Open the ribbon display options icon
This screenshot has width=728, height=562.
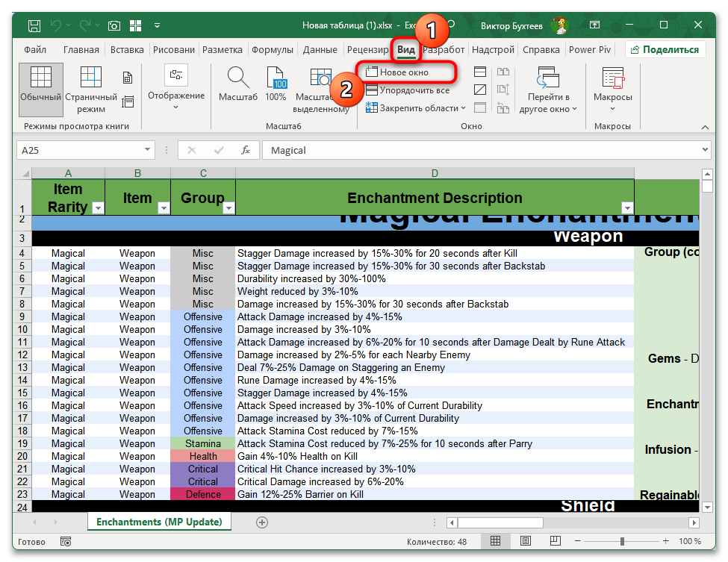click(595, 25)
